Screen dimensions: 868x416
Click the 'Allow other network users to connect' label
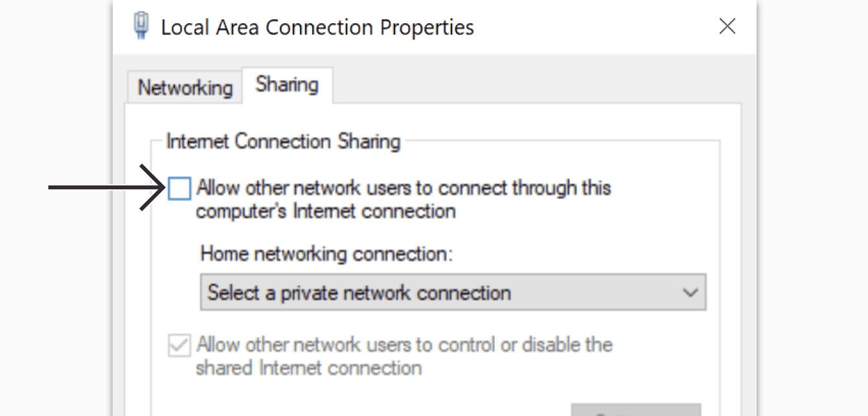click(404, 200)
